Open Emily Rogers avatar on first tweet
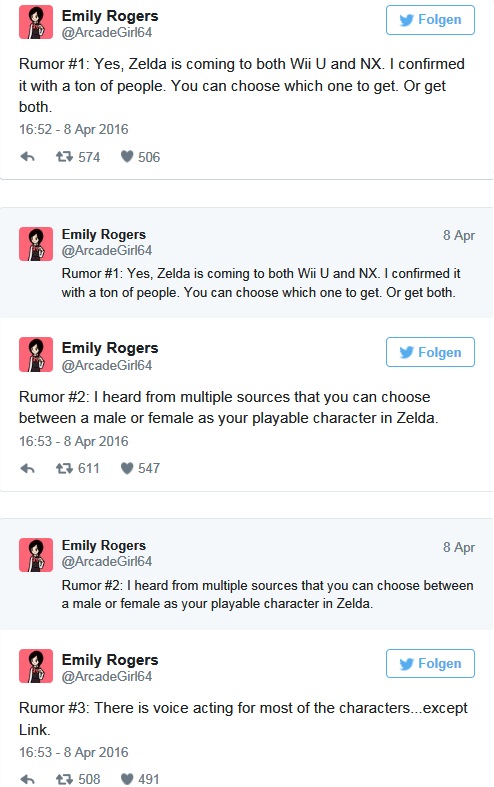The height and width of the screenshot is (787, 494). tap(36, 22)
